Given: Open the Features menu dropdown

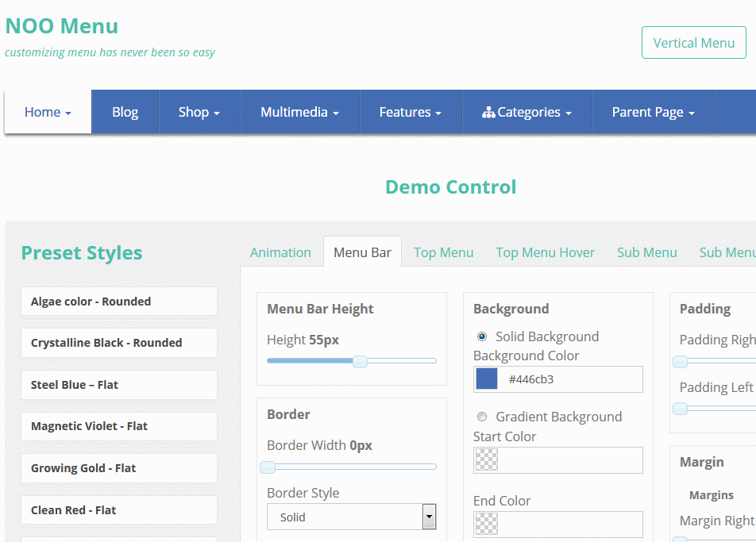Looking at the screenshot, I should pos(411,112).
